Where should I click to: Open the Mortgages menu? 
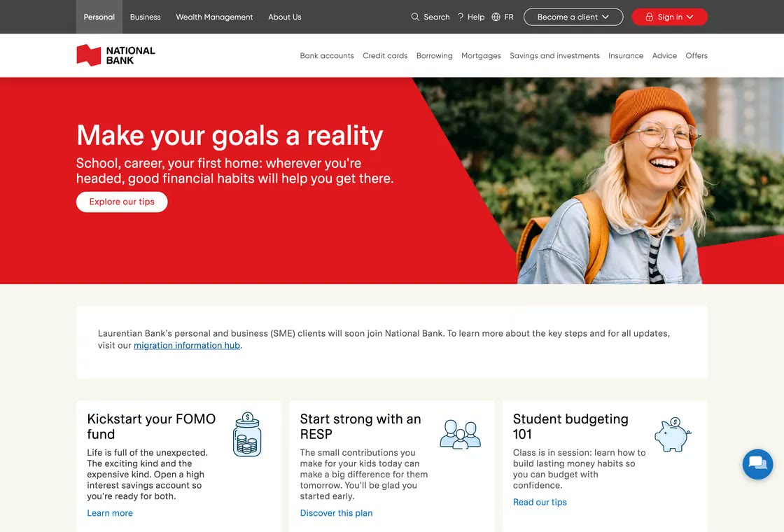(481, 55)
